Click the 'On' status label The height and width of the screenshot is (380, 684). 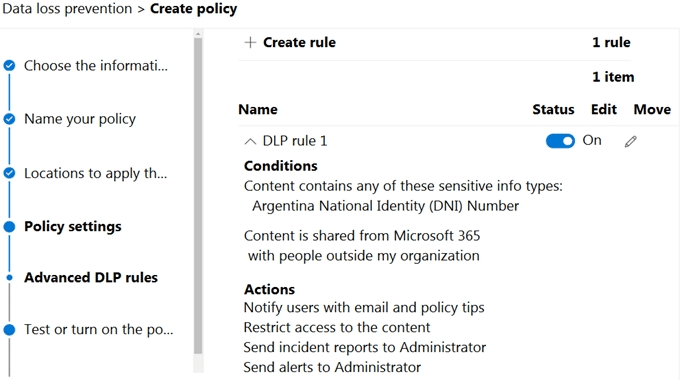tap(592, 140)
